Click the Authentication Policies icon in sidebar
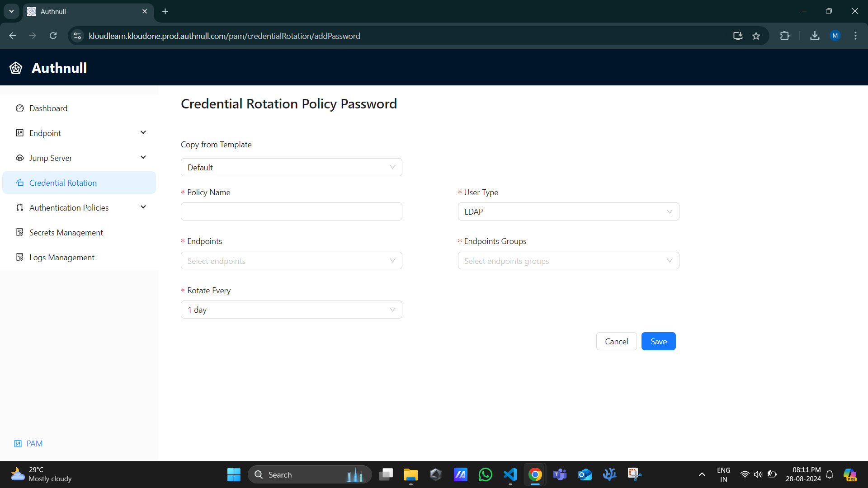Screen dimensions: 868x488 [20, 207]
